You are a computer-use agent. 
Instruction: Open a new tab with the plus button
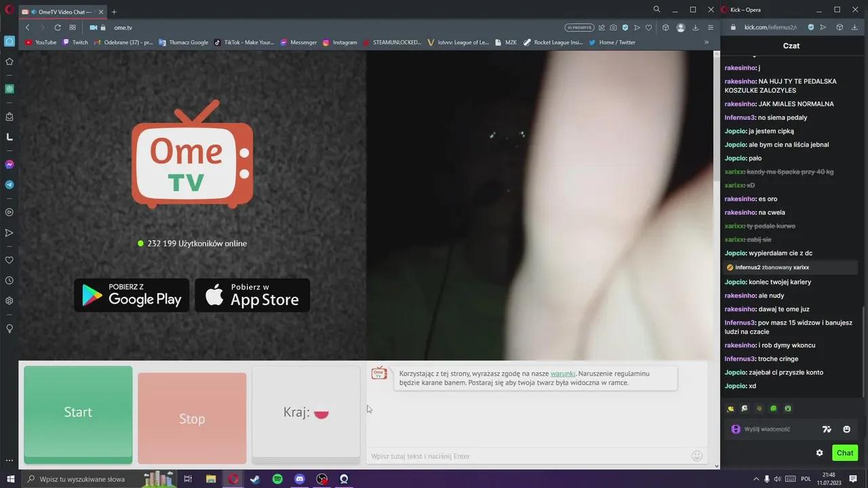point(114,12)
